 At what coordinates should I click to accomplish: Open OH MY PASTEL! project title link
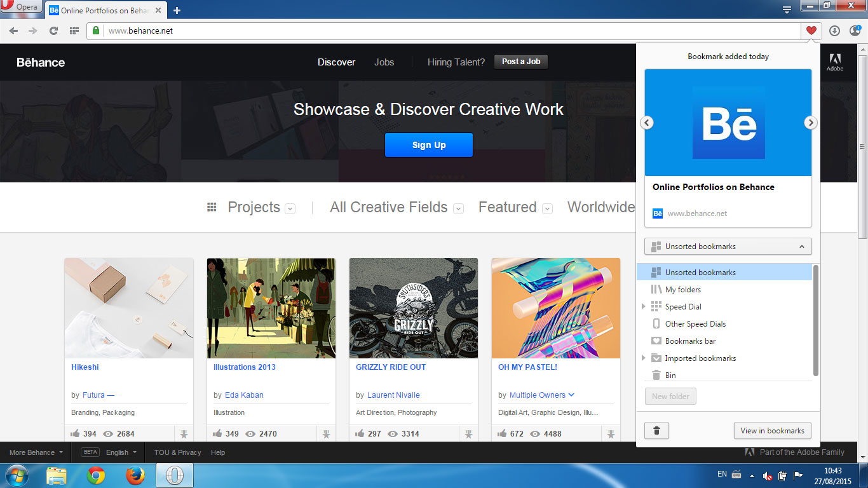527,367
